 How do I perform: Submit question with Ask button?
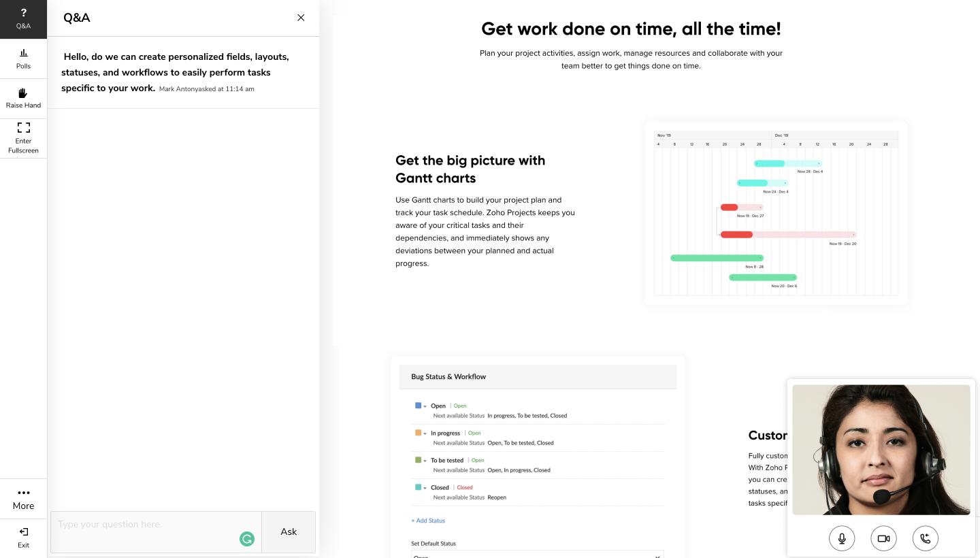click(289, 531)
